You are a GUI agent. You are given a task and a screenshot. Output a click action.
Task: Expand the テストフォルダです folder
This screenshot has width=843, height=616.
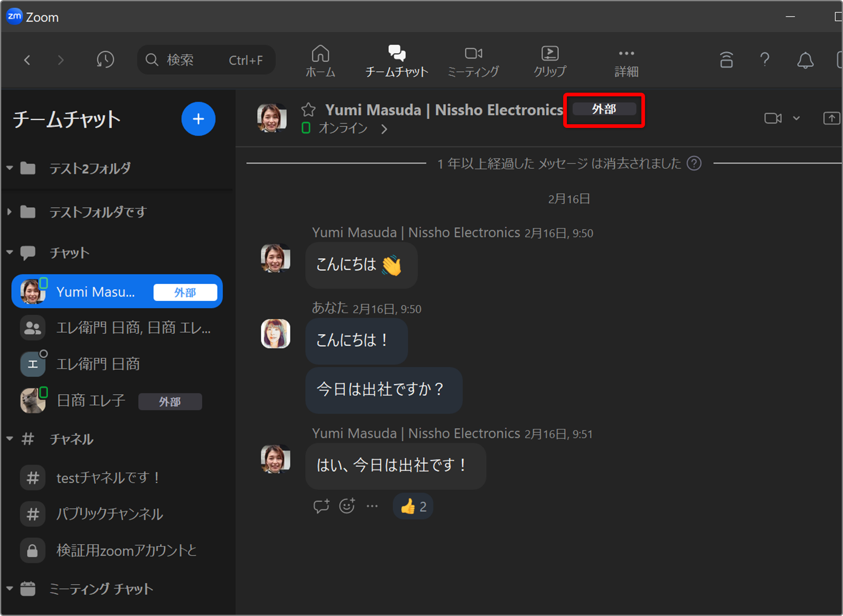click(10, 212)
